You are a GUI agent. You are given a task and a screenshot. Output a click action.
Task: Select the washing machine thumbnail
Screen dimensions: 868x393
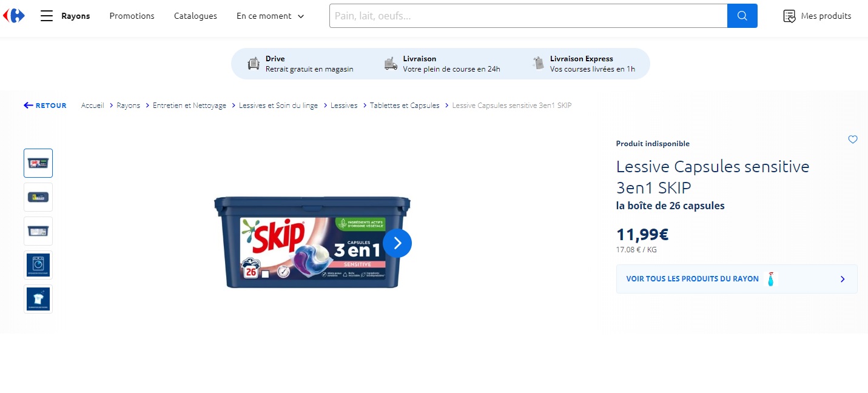(38, 265)
